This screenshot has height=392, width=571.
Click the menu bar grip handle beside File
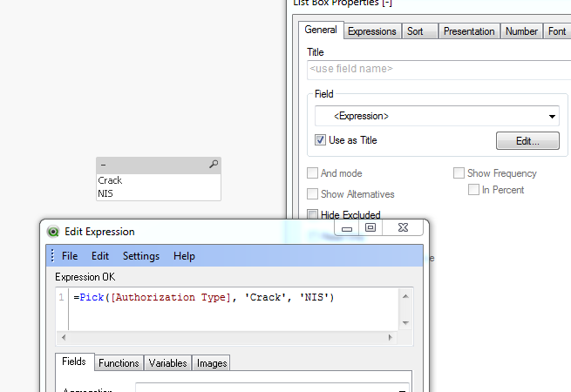point(52,256)
